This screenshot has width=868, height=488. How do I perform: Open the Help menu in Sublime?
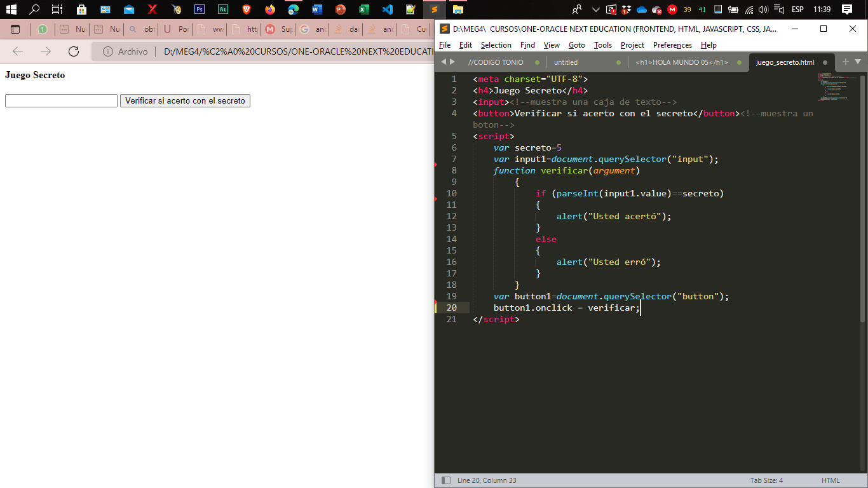click(709, 45)
